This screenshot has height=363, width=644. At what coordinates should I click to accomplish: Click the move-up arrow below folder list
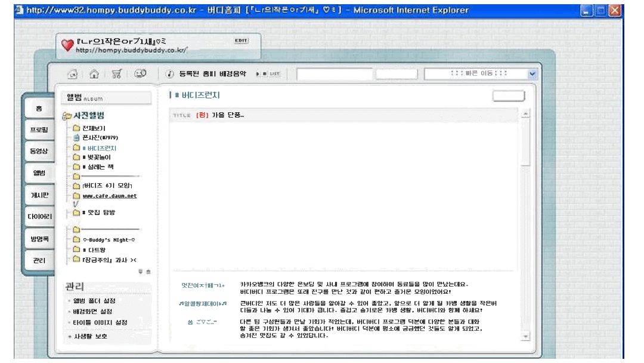tap(148, 272)
